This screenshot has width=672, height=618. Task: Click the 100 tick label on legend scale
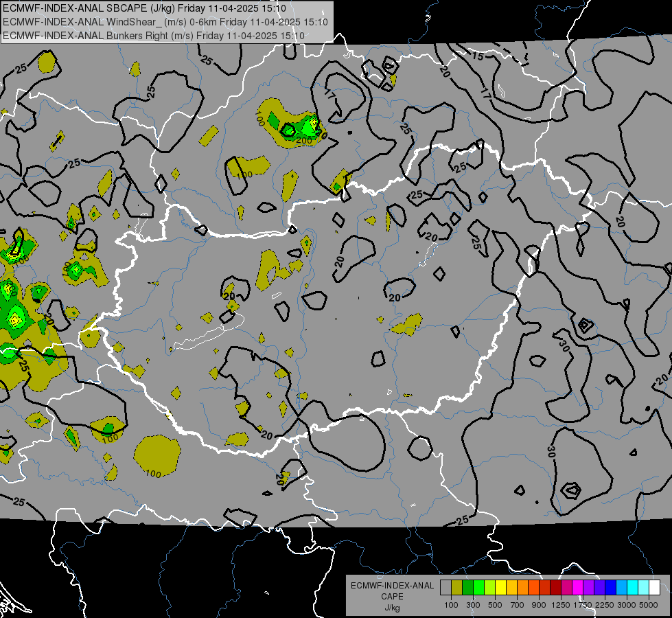coord(451,605)
